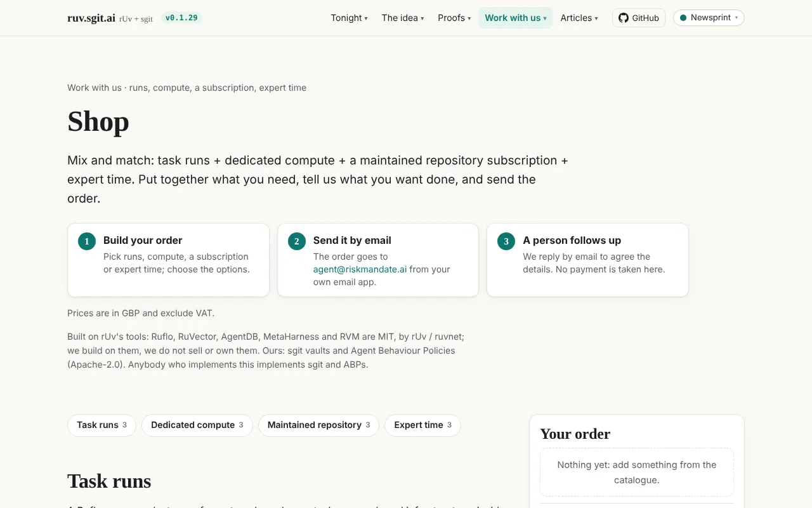812x508 pixels.
Task: Jump to Maintained repository category
Action: pos(318,425)
